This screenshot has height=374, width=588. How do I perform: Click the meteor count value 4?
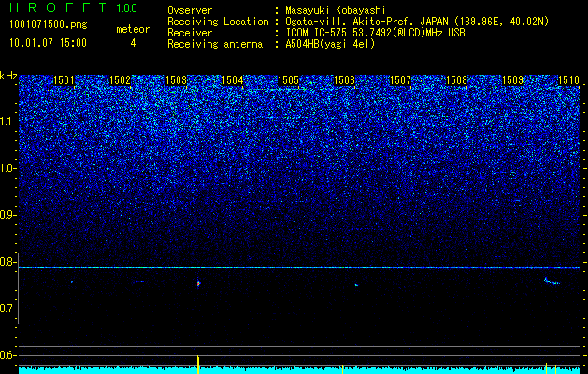point(133,43)
